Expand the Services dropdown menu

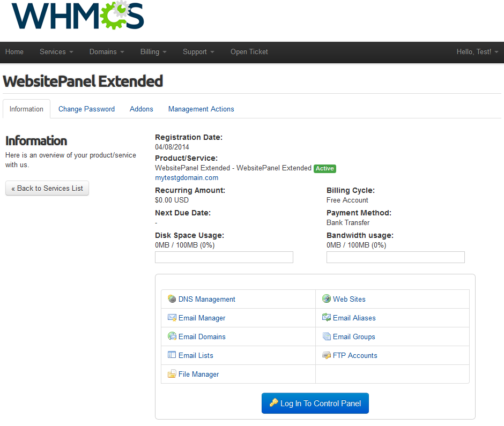tap(56, 52)
